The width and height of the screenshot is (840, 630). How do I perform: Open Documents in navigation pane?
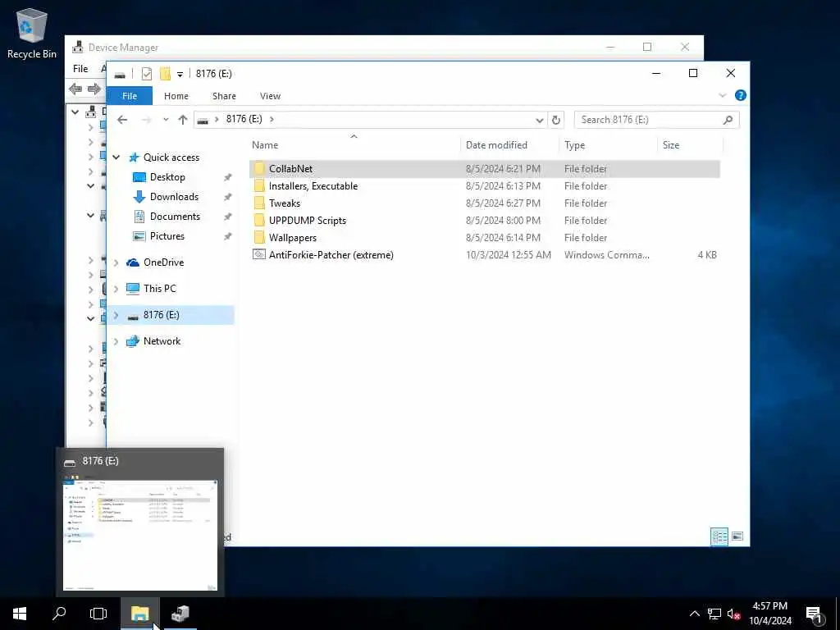coord(175,217)
